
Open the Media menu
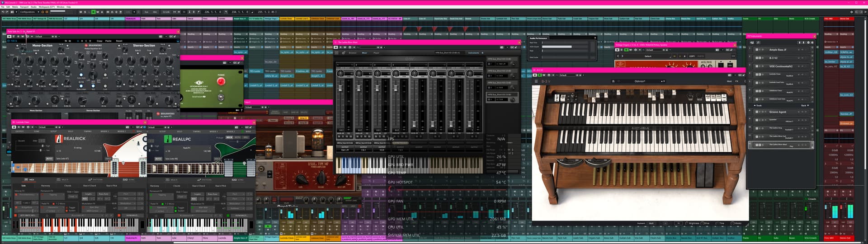click(15, 7)
